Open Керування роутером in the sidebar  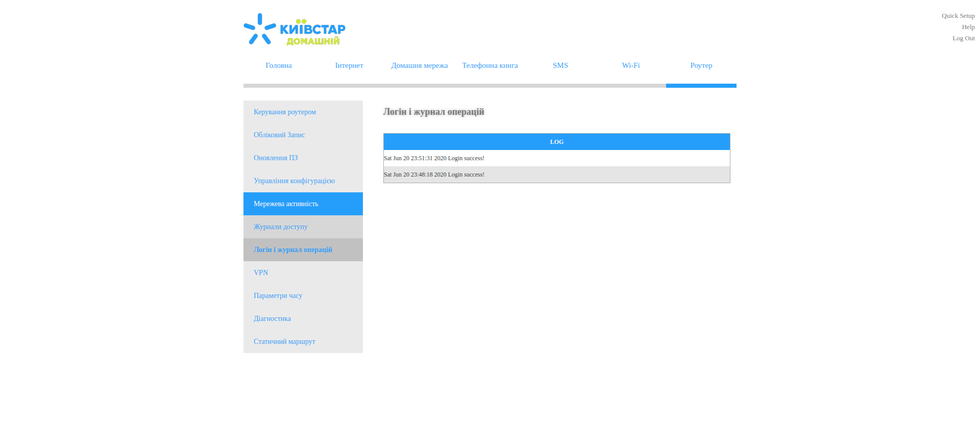pyautogui.click(x=285, y=112)
